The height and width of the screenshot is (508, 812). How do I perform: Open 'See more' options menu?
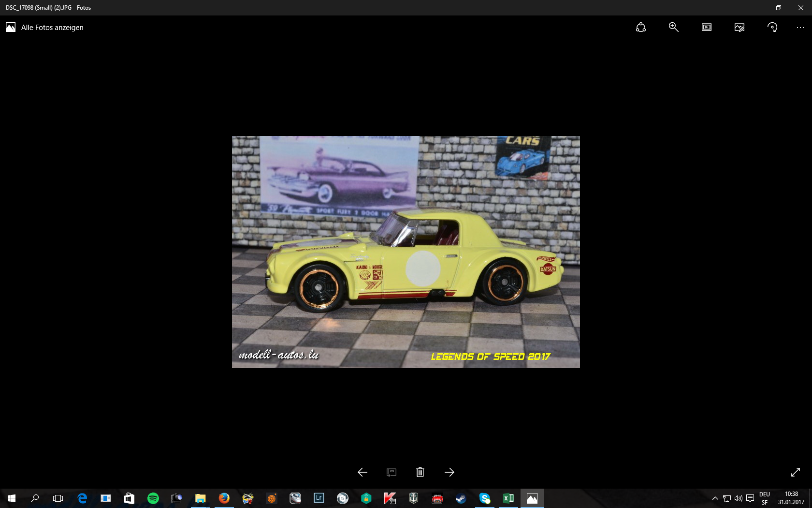(800, 27)
